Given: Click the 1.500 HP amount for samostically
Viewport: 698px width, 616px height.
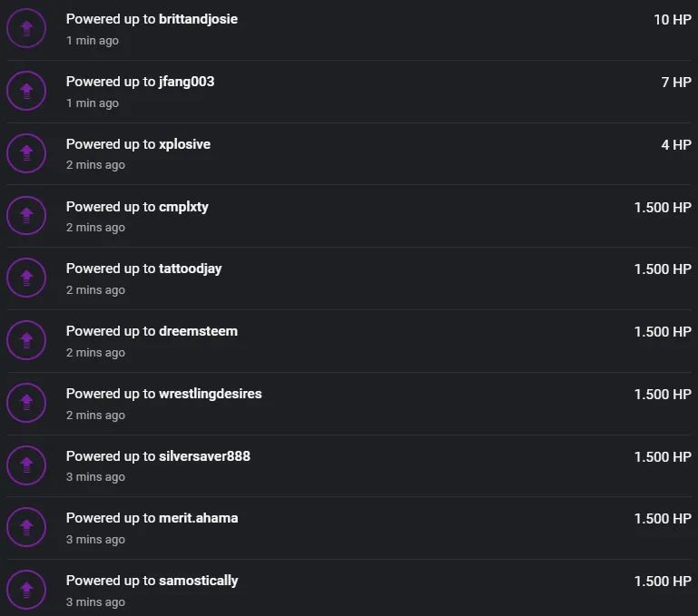Looking at the screenshot, I should [663, 582].
